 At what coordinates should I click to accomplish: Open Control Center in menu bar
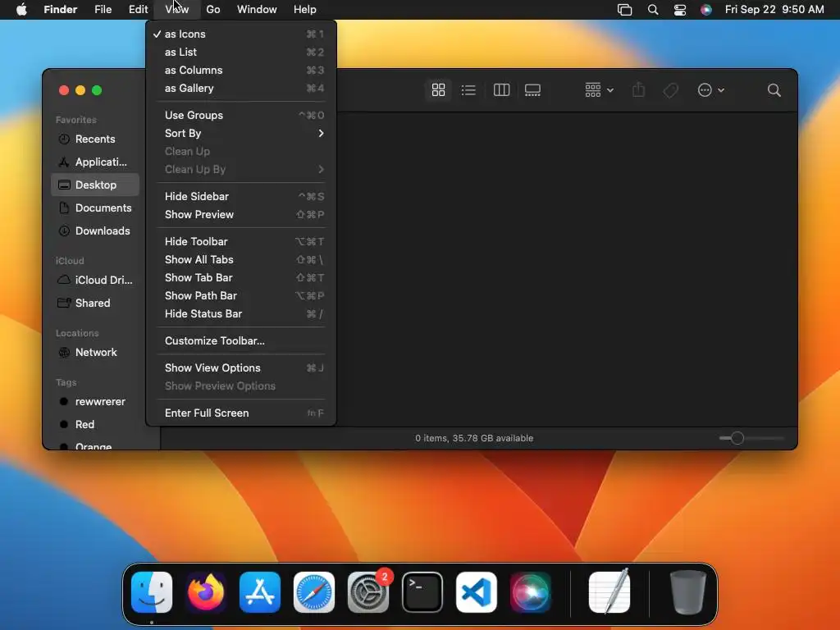[680, 10]
